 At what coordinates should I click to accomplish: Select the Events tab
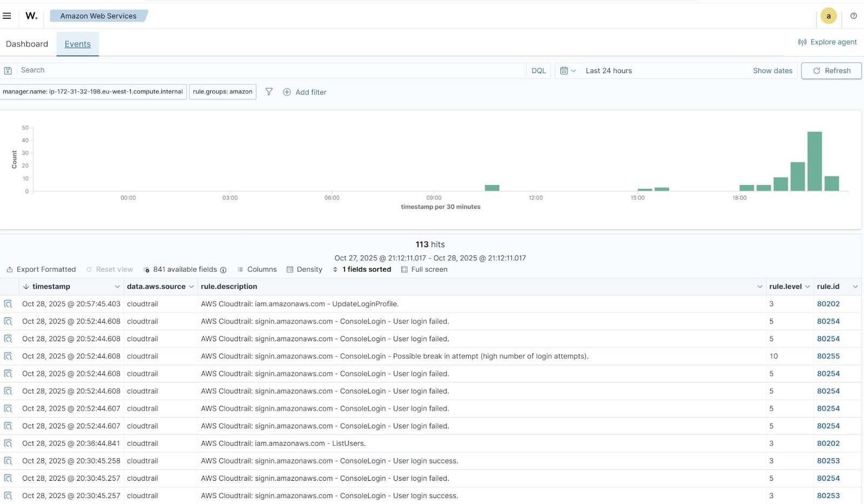click(x=77, y=44)
